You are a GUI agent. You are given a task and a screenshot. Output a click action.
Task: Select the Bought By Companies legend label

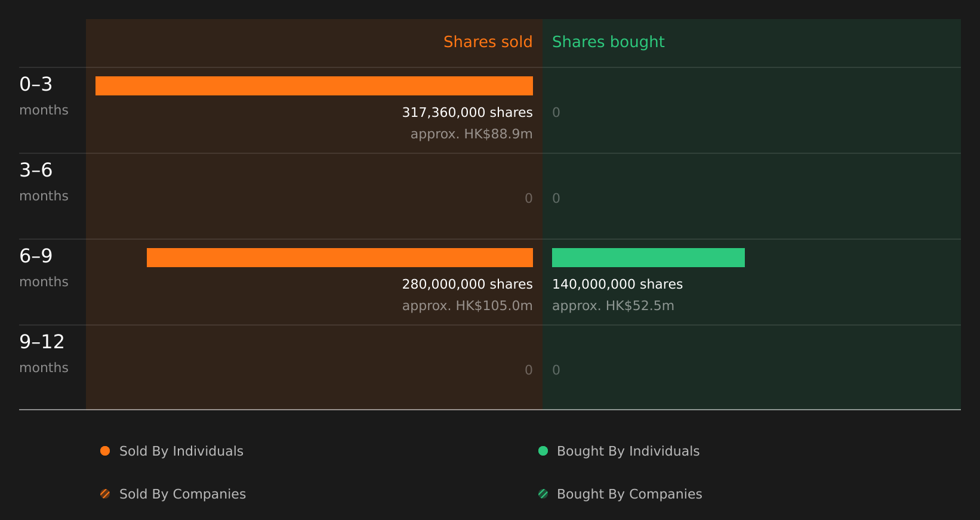point(629,494)
